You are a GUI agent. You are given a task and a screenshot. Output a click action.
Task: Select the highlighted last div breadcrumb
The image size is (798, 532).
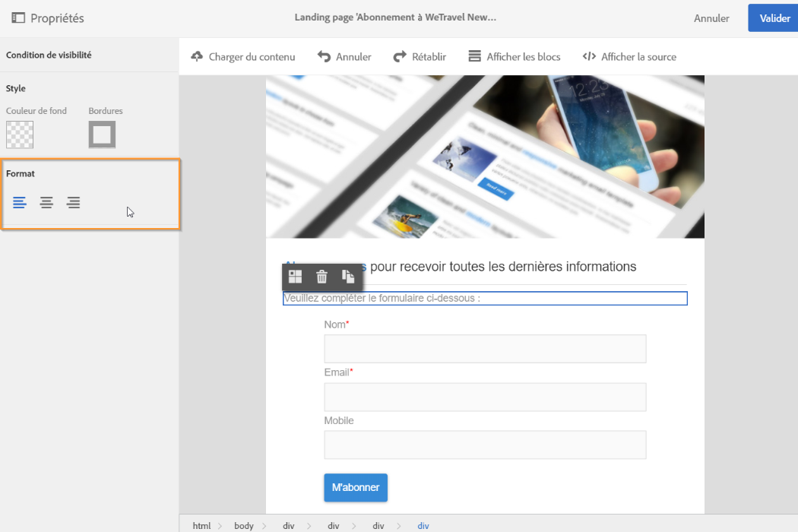click(x=423, y=526)
